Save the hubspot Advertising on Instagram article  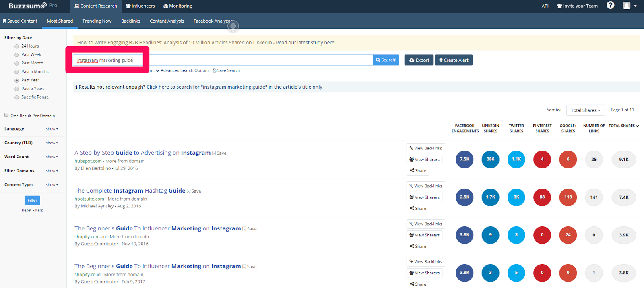(219, 153)
